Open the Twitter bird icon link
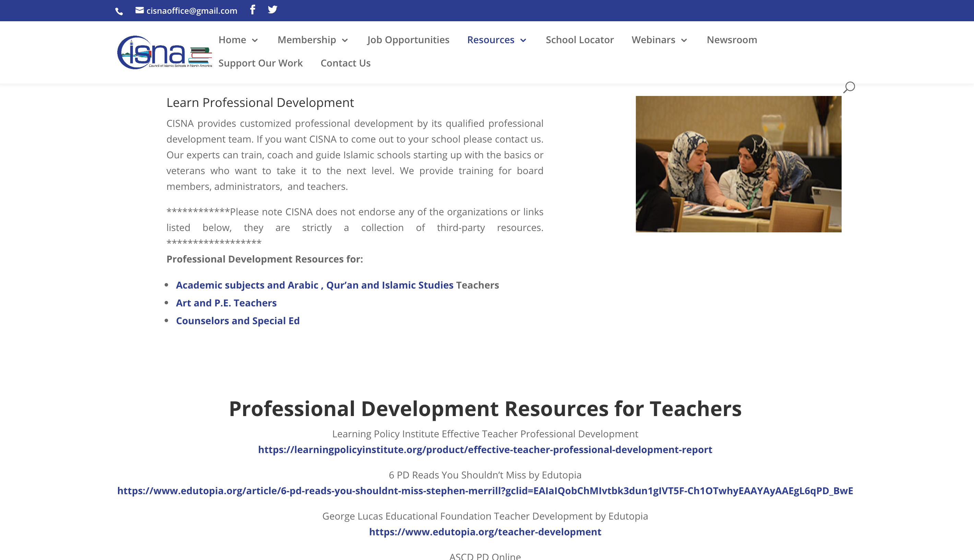The width and height of the screenshot is (974, 560). [x=272, y=10]
